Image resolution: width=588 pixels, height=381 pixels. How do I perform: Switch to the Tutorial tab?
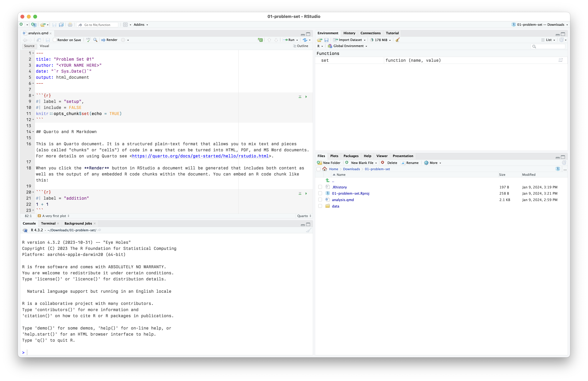coord(392,33)
